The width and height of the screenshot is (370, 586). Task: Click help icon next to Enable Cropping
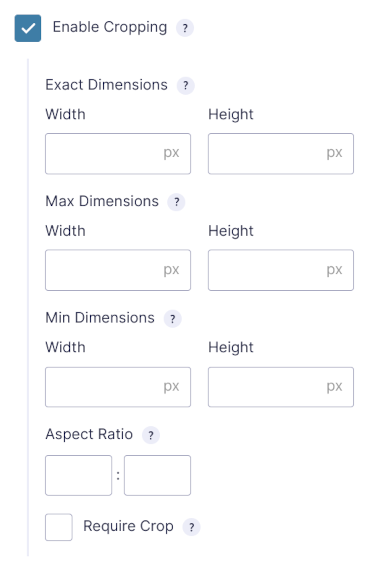pyautogui.click(x=185, y=28)
